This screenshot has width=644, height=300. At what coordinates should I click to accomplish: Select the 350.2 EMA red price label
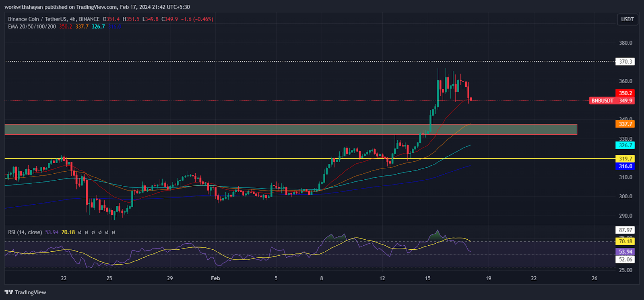[x=625, y=93]
